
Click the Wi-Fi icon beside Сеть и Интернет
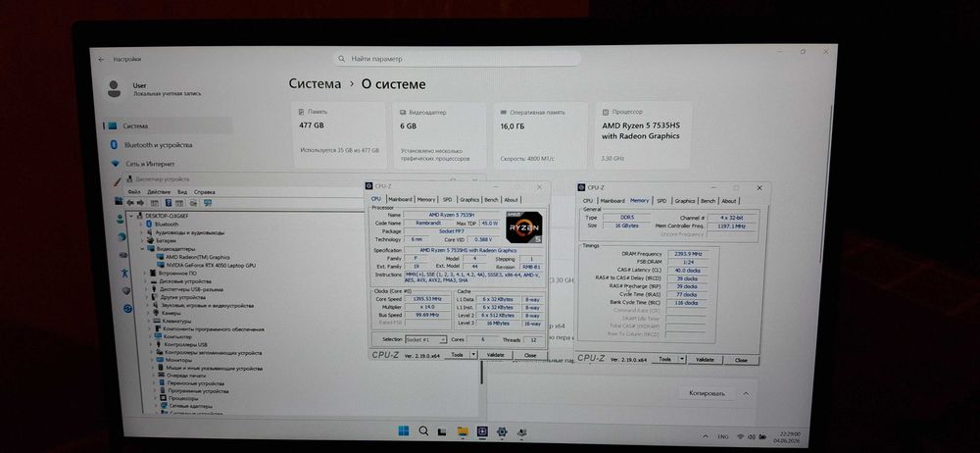click(x=115, y=164)
